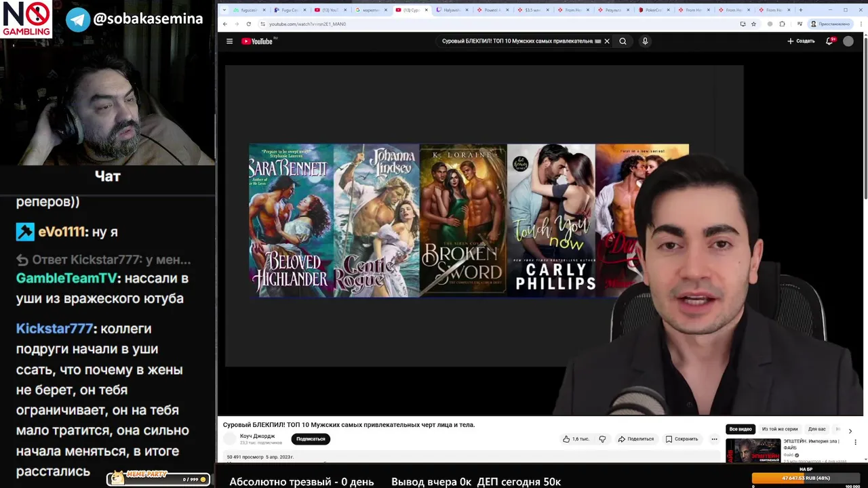Clear the YouTube search text with X
868x488 pixels.
(x=607, y=41)
